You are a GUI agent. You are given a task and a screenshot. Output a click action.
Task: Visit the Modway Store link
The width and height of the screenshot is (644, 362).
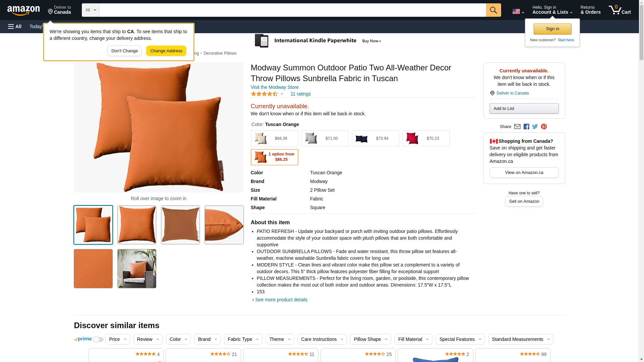pyautogui.click(x=275, y=87)
